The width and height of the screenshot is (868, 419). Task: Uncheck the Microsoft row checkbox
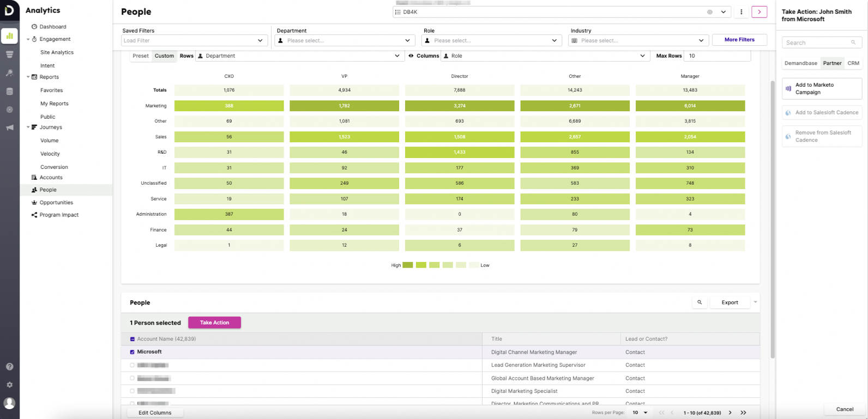(x=132, y=352)
